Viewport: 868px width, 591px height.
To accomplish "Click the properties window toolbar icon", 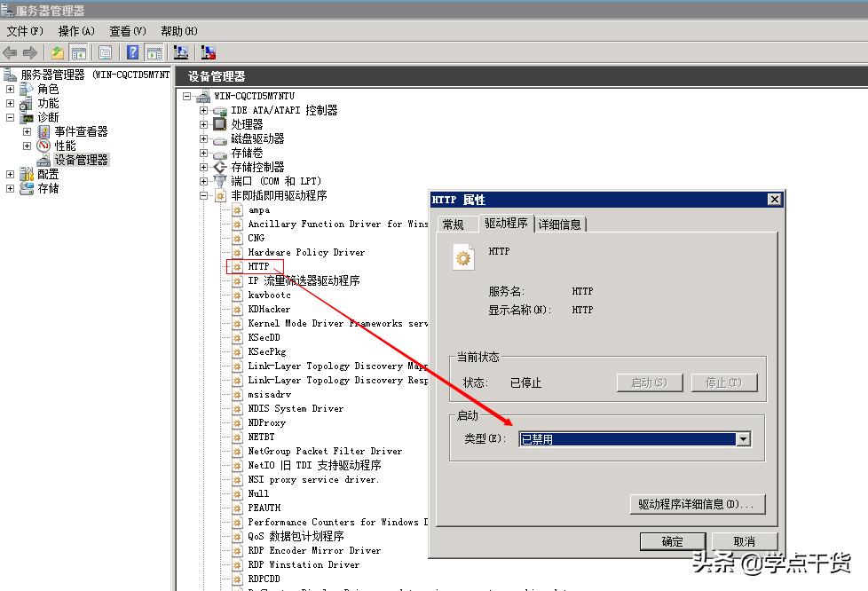I will [107, 52].
